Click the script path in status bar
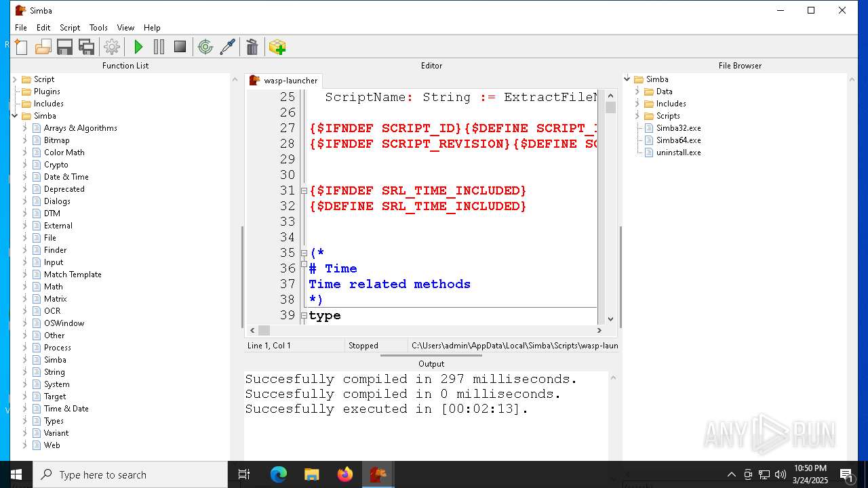868x488 pixels. [515, 346]
